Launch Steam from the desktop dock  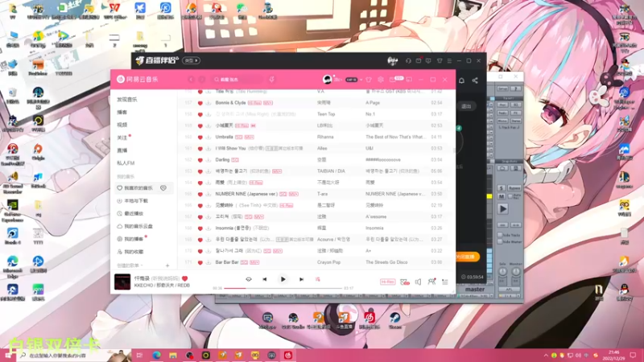tap(394, 319)
